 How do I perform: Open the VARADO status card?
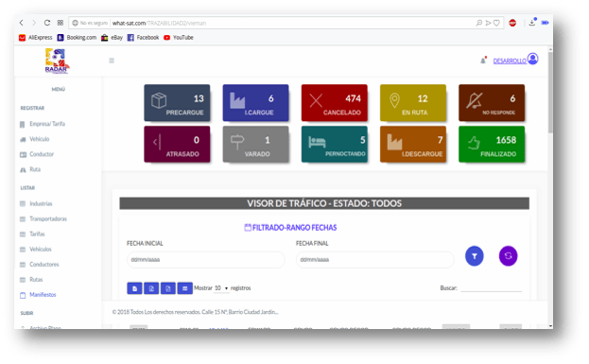[255, 145]
